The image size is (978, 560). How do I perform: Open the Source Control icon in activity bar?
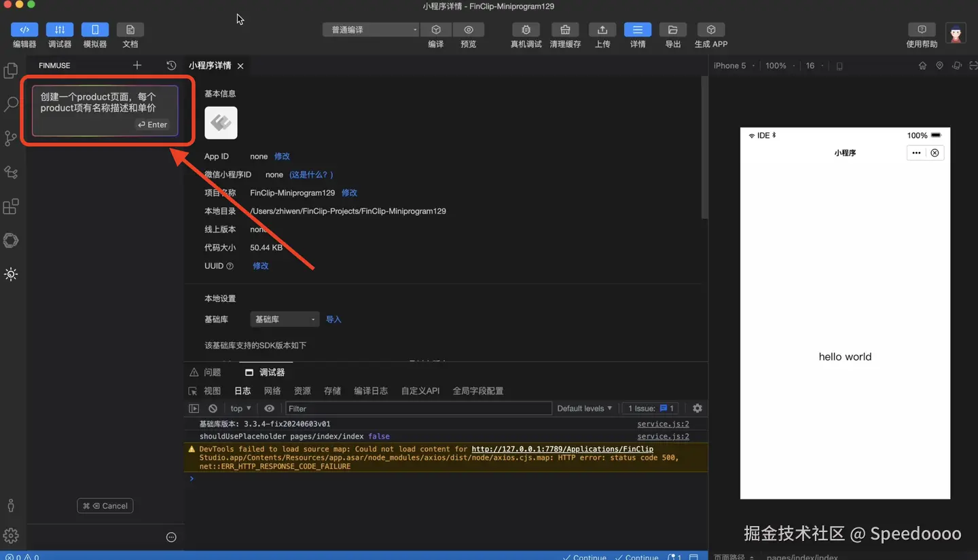(x=11, y=138)
